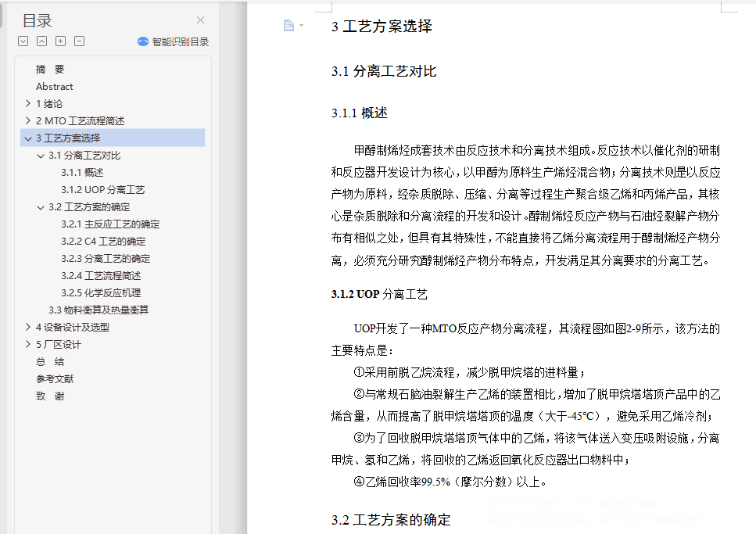Click the 目录 panel title
Image resolution: width=756 pixels, height=534 pixels.
37,21
